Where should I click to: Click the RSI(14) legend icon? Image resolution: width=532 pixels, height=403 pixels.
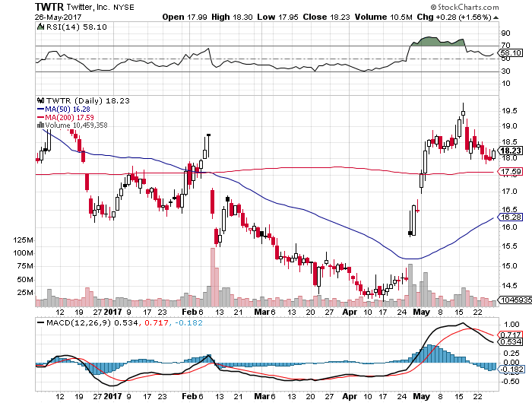coord(40,26)
